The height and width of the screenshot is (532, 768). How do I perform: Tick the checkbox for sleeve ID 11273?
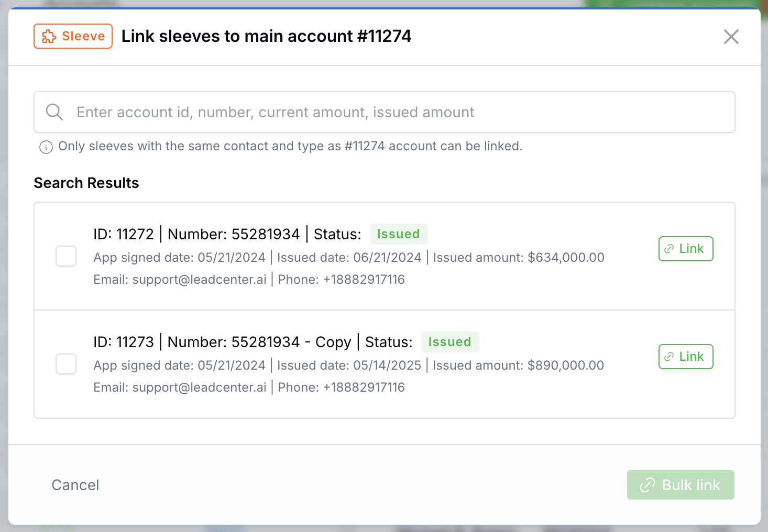click(66, 364)
